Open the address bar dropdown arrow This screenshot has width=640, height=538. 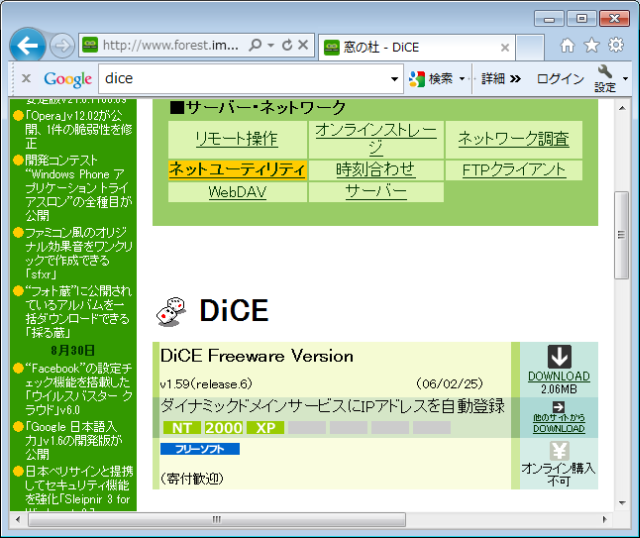(271, 45)
